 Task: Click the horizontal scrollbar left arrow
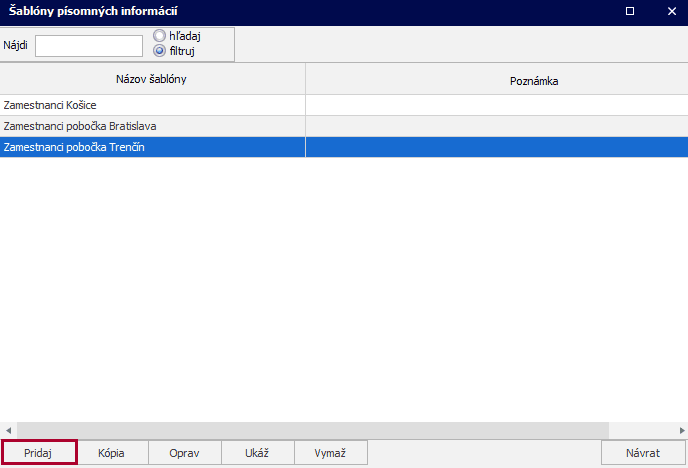[8, 430]
